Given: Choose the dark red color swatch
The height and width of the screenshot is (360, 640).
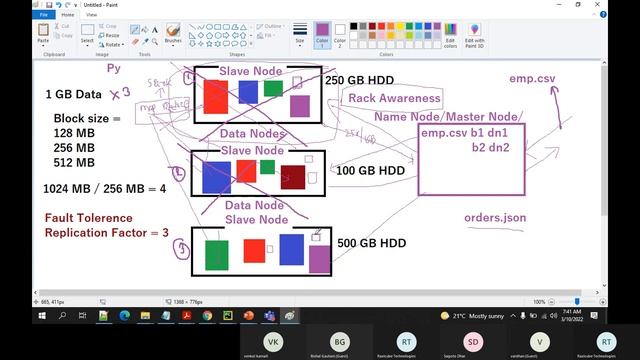Looking at the screenshot, I should pos(372,27).
